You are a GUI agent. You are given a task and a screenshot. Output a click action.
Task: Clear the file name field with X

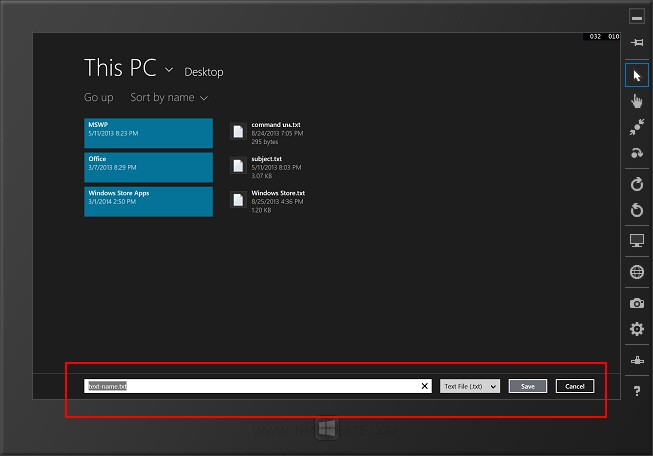coord(424,386)
